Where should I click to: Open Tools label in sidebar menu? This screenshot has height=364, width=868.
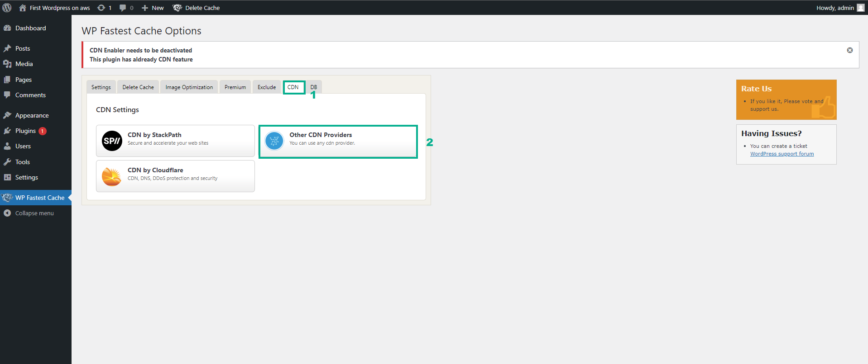pyautogui.click(x=23, y=162)
